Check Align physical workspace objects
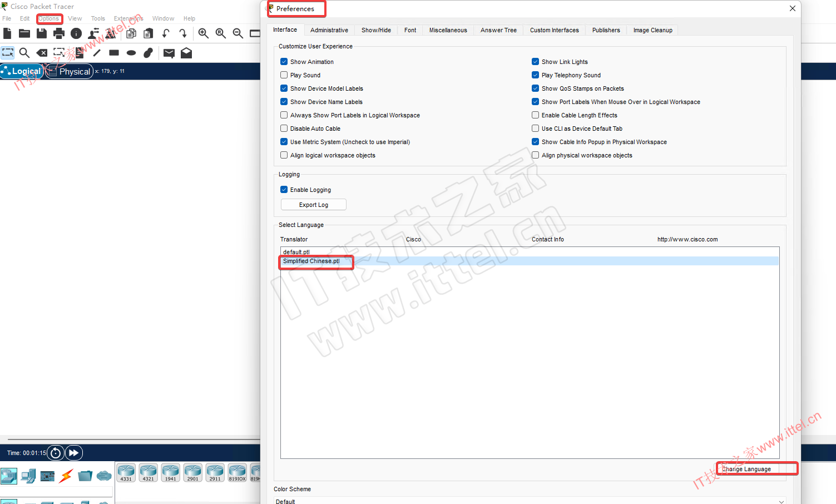Viewport: 836px width, 504px height. (x=536, y=155)
